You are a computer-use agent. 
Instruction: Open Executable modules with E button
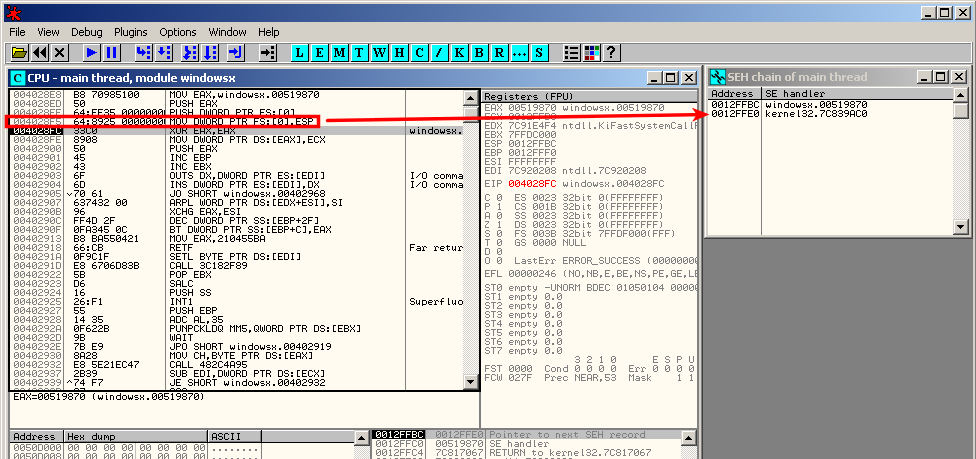click(319, 52)
